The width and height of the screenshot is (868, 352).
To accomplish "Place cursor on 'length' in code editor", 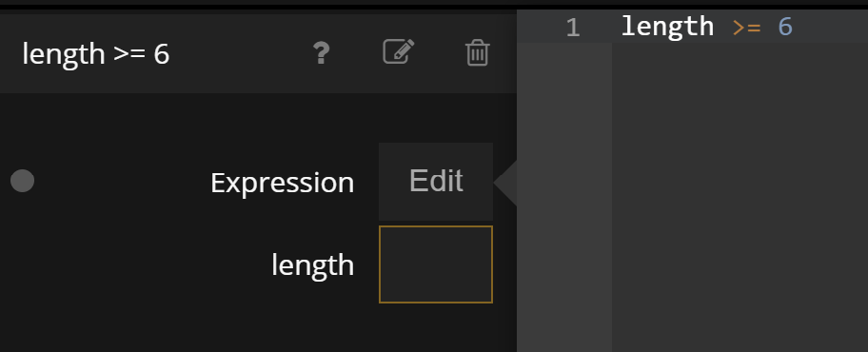I will [667, 27].
